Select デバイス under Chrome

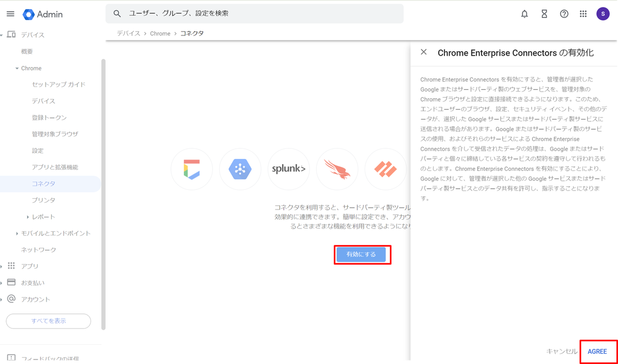point(43,101)
